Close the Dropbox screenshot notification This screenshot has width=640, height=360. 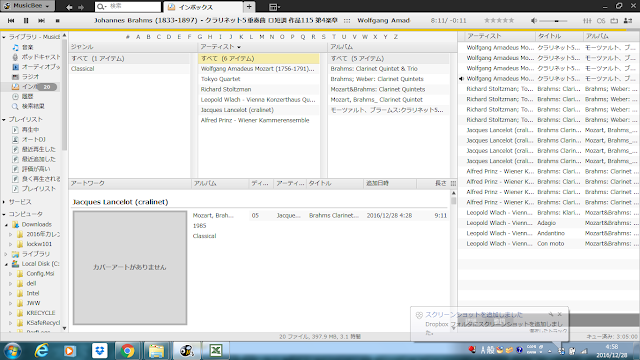point(560,314)
